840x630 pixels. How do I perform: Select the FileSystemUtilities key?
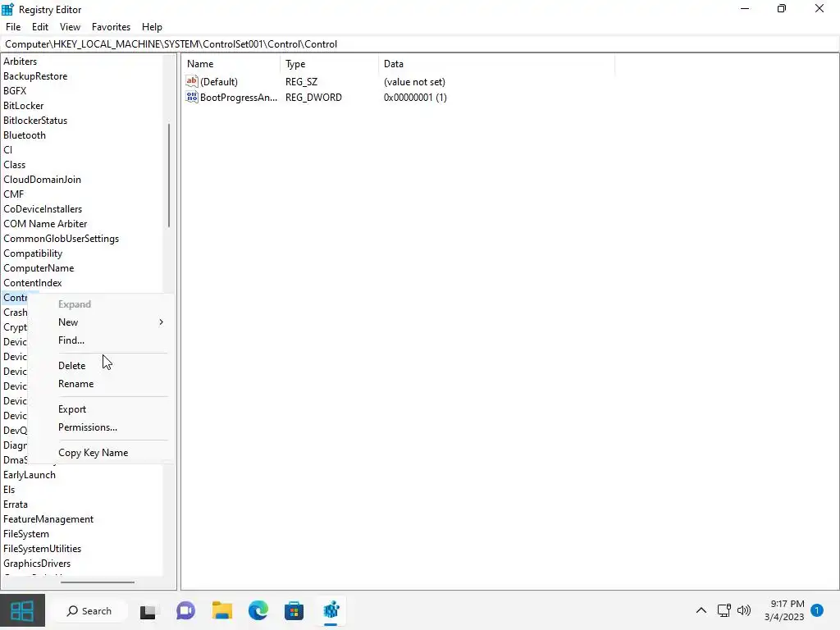pyautogui.click(x=43, y=548)
